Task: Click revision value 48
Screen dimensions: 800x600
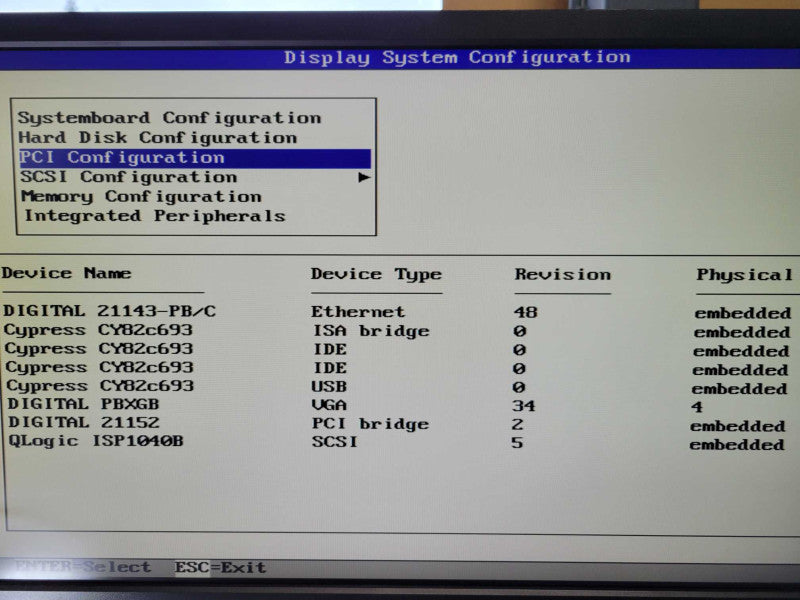Action: (526, 312)
